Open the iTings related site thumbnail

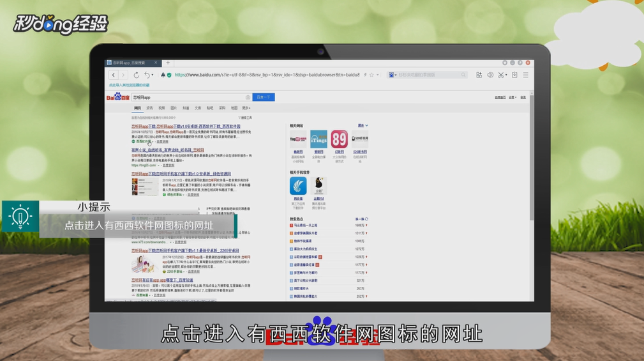click(x=318, y=139)
